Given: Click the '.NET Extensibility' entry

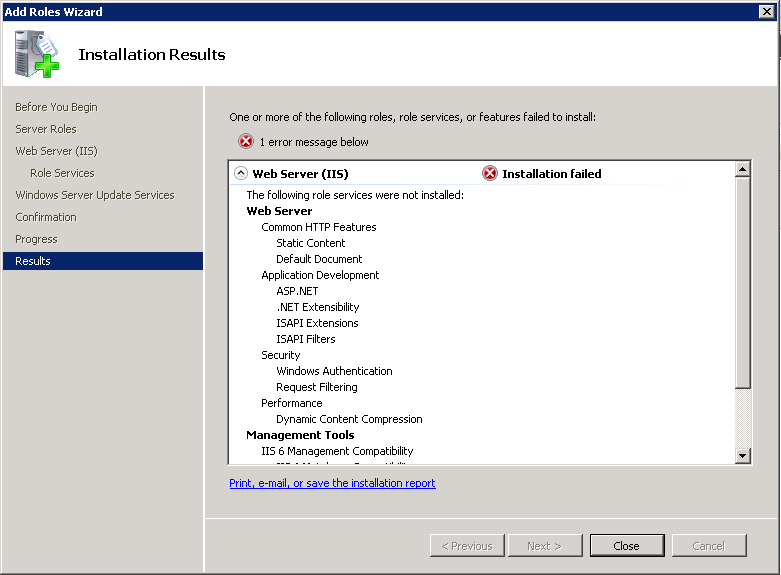Looking at the screenshot, I should tap(317, 307).
